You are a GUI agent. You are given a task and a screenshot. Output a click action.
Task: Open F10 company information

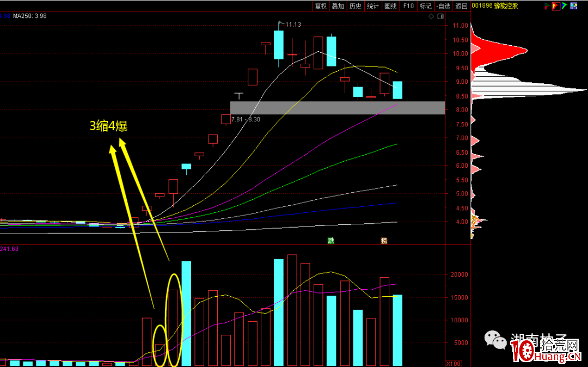[x=408, y=6]
